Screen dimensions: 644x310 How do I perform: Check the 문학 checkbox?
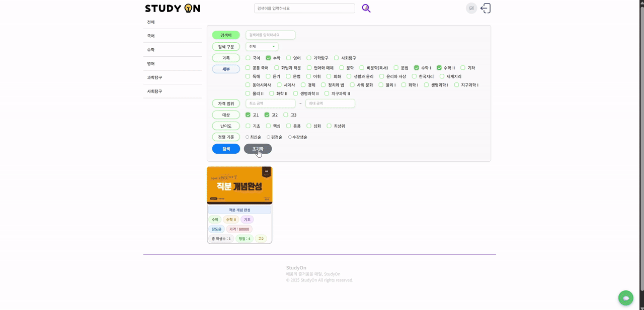pos(342,67)
